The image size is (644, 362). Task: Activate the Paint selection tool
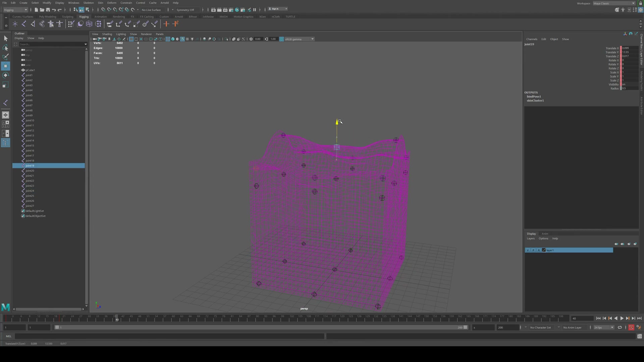(x=5, y=57)
